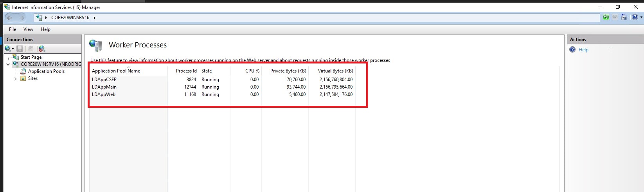Click the green Refresh Page icon
The image size is (644, 192).
(606, 17)
